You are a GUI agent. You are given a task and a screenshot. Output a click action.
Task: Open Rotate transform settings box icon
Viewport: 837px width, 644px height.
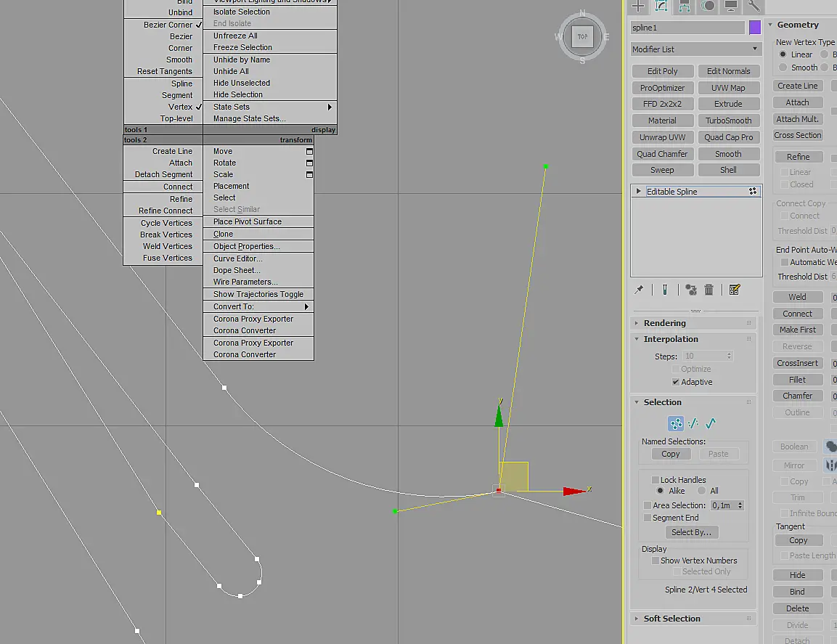click(309, 163)
